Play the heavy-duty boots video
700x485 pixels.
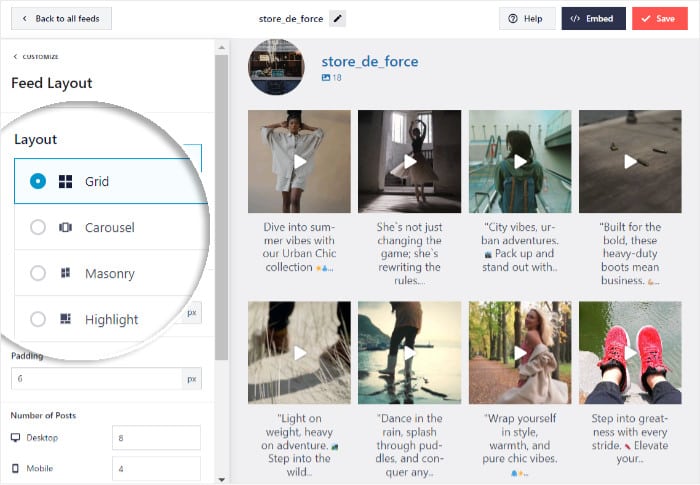pos(630,162)
